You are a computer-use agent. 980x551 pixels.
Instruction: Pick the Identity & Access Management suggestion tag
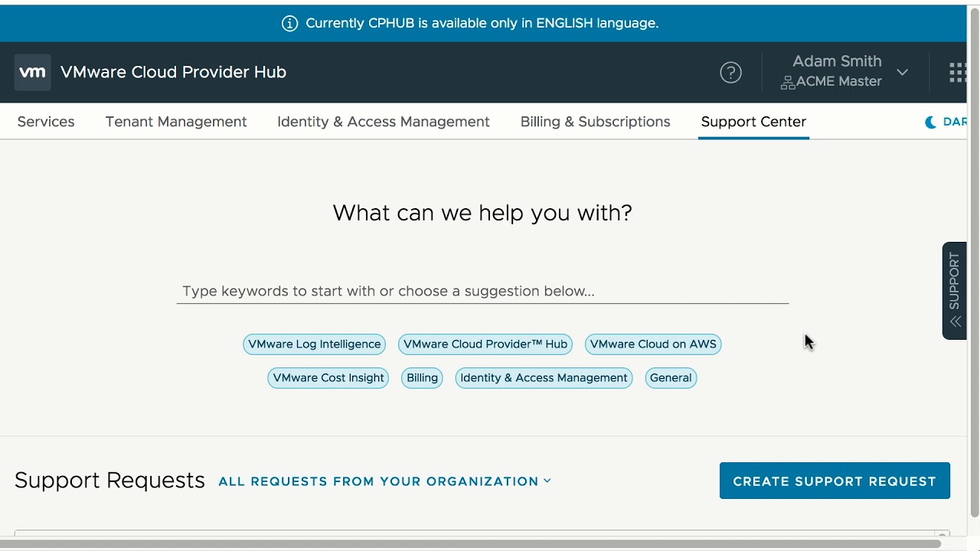tap(544, 378)
